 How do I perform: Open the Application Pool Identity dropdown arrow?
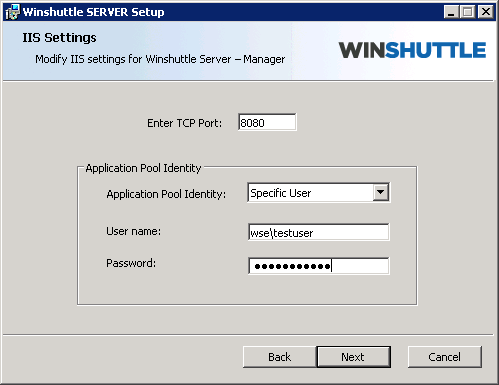point(381,192)
